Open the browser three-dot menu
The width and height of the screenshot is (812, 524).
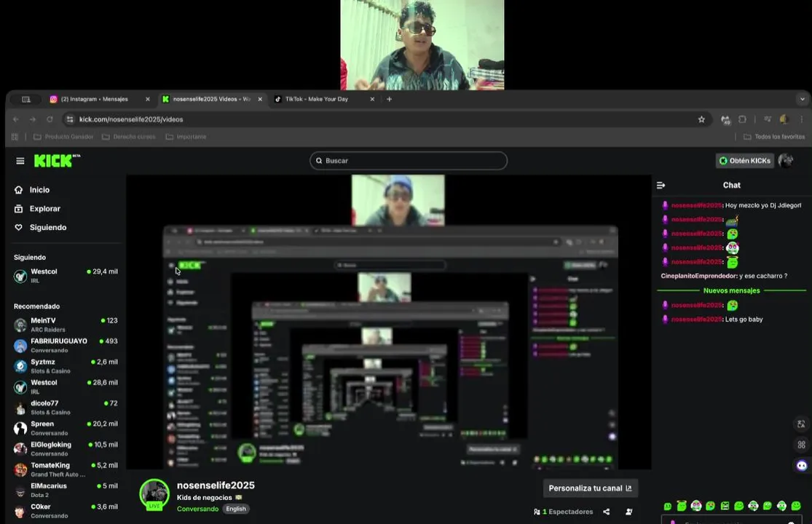coord(802,119)
